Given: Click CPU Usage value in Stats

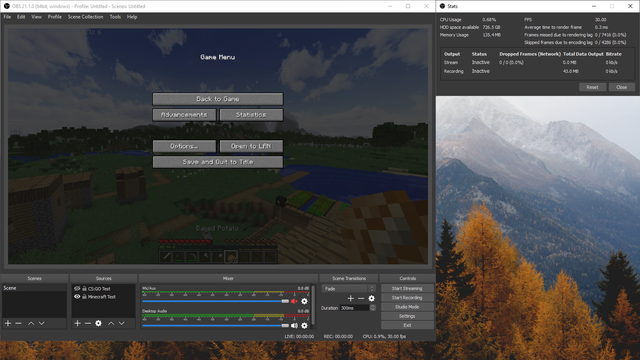Looking at the screenshot, I should (x=489, y=20).
